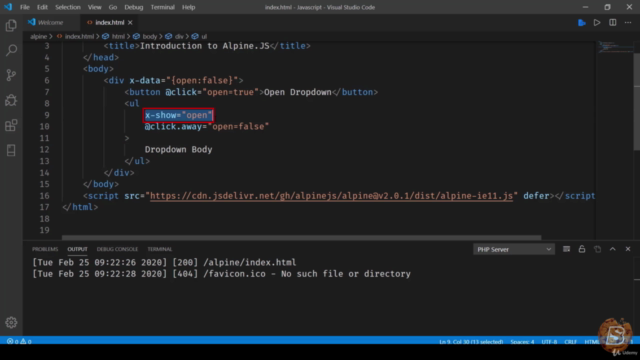The height and width of the screenshot is (360, 640).
Task: Open the output log file icon
Action: pos(597,249)
